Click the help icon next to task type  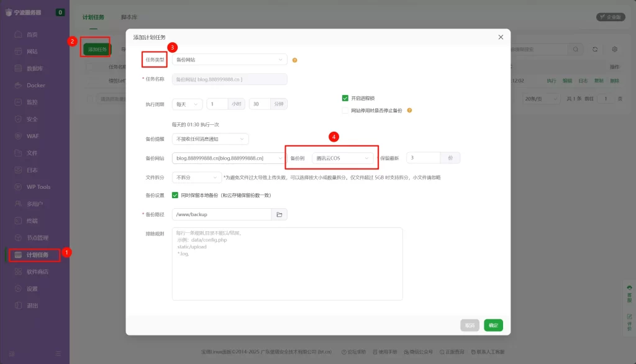[x=294, y=60]
